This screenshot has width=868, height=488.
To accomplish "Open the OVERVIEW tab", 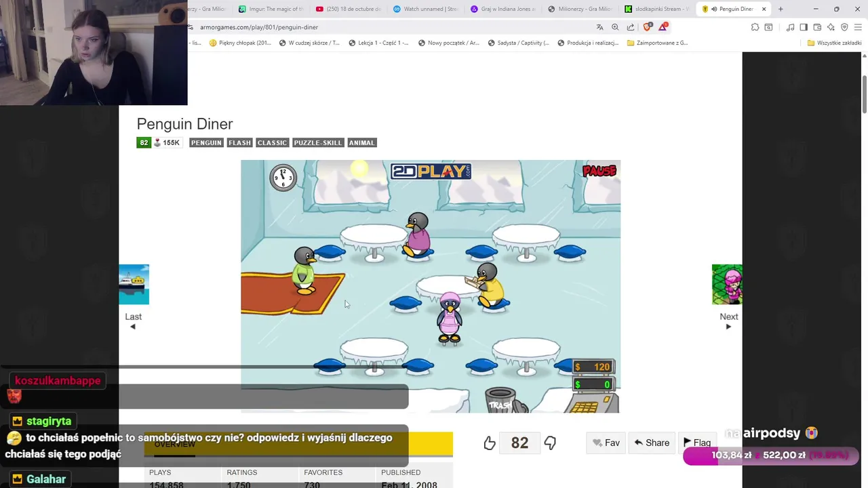I will click(x=174, y=445).
